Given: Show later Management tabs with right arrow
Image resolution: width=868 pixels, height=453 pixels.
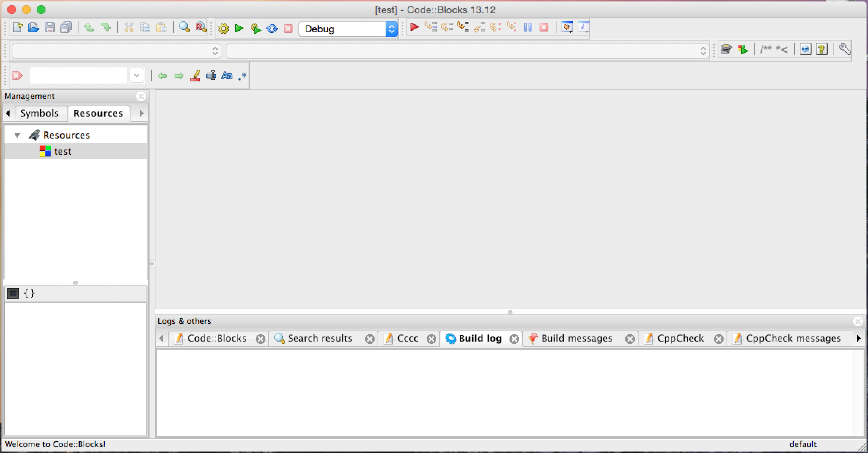Looking at the screenshot, I should [141, 113].
